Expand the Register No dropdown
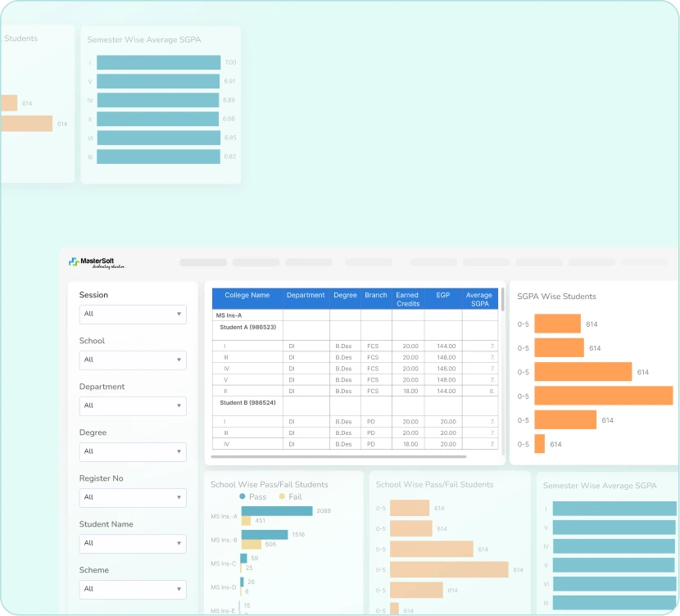 click(x=133, y=497)
